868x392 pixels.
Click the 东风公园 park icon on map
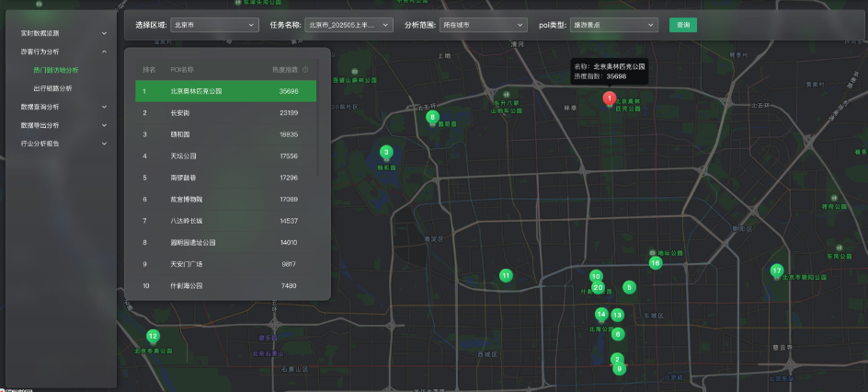click(x=839, y=248)
